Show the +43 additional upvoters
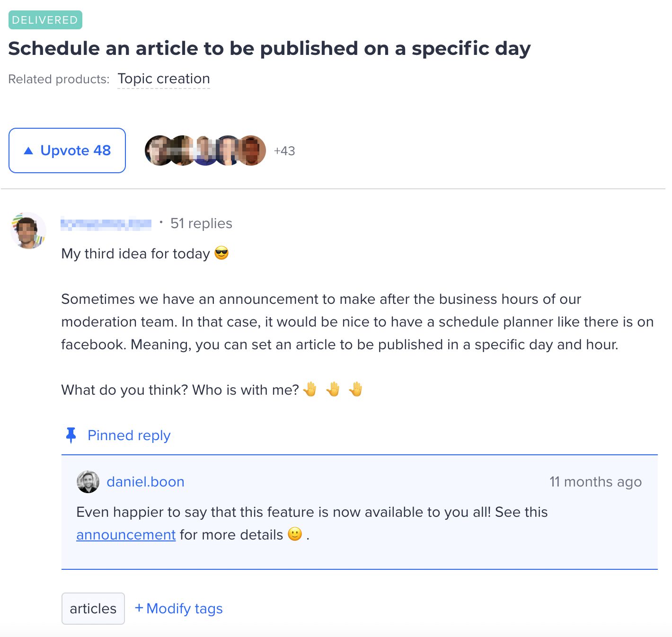Image resolution: width=672 pixels, height=637 pixels. 284,151
